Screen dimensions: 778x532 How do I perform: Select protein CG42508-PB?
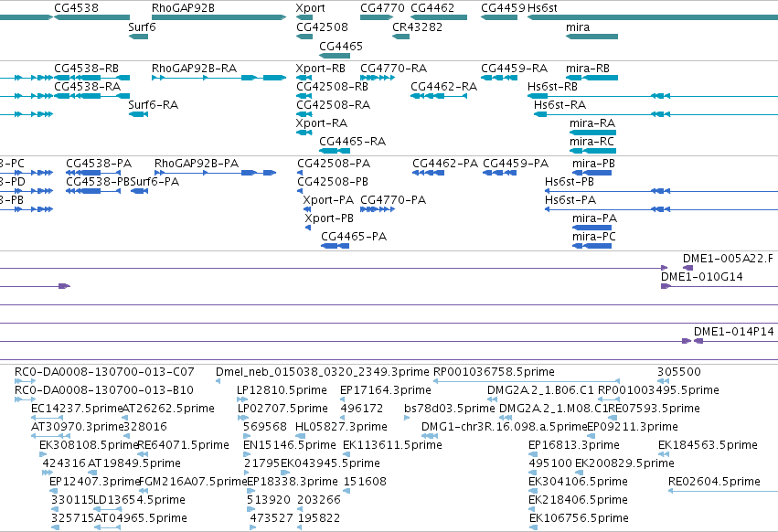[x=333, y=182]
